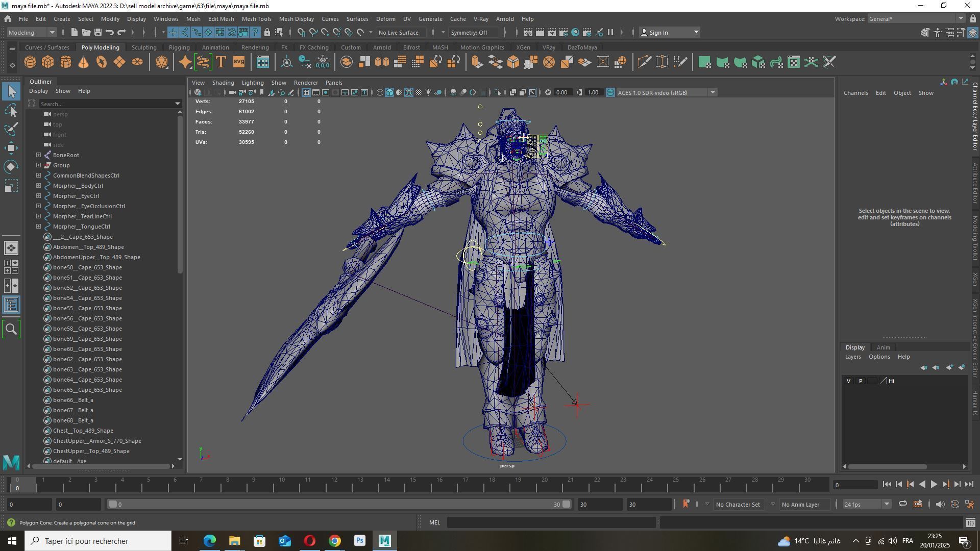Image resolution: width=980 pixels, height=551 pixels.
Task: Activate the Move tool
Action: [x=11, y=148]
